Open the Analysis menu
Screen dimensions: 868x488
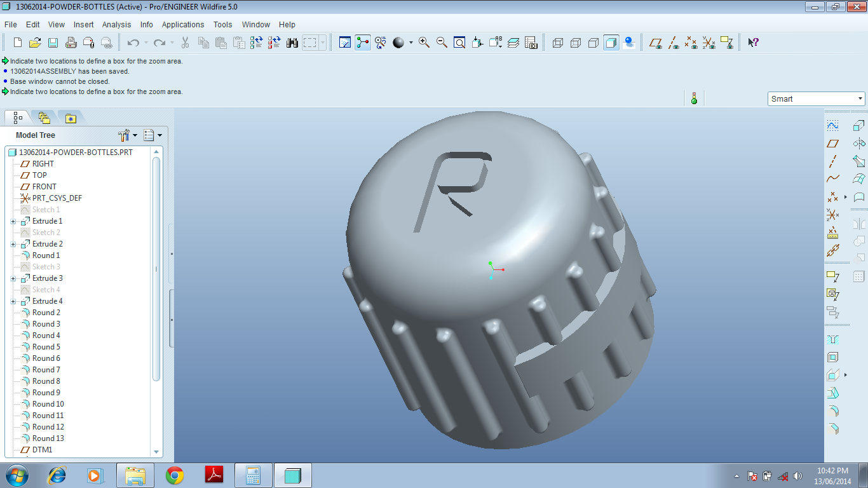[x=117, y=25]
